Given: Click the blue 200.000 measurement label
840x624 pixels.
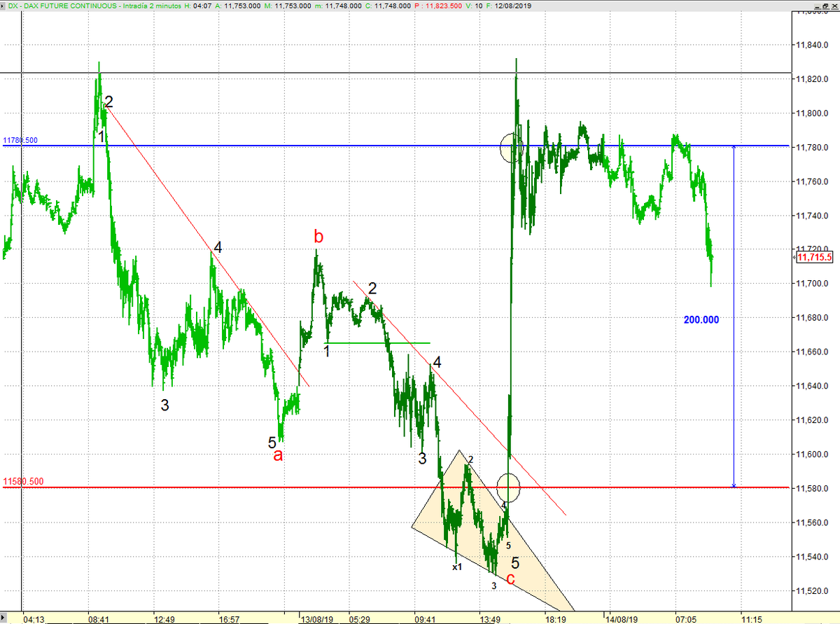Looking at the screenshot, I should [x=701, y=319].
